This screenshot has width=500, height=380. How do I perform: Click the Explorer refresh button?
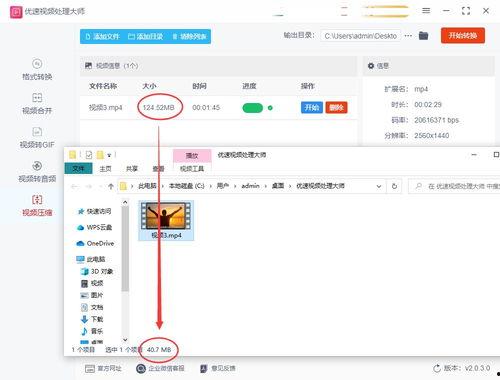pos(394,186)
